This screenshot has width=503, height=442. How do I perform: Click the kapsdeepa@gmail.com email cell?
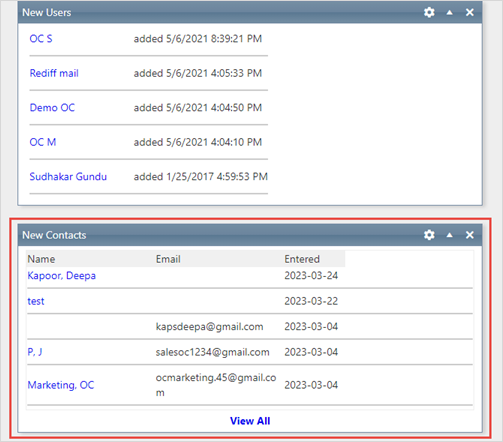(x=209, y=326)
